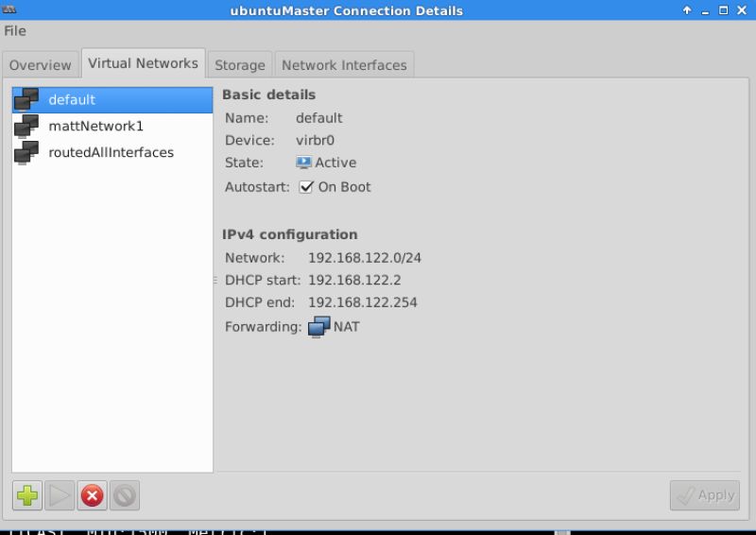756x535 pixels.
Task: Click the NAT forwarding icon
Action: tap(318, 327)
